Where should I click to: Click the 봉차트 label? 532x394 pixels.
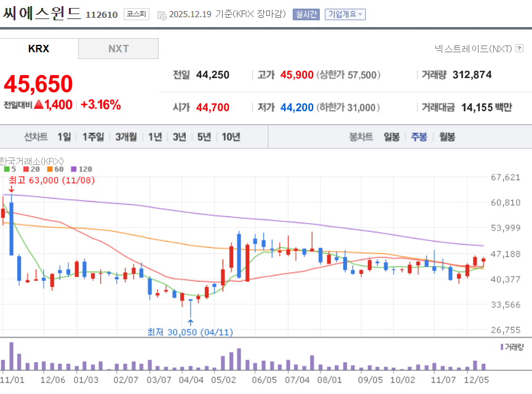click(361, 136)
